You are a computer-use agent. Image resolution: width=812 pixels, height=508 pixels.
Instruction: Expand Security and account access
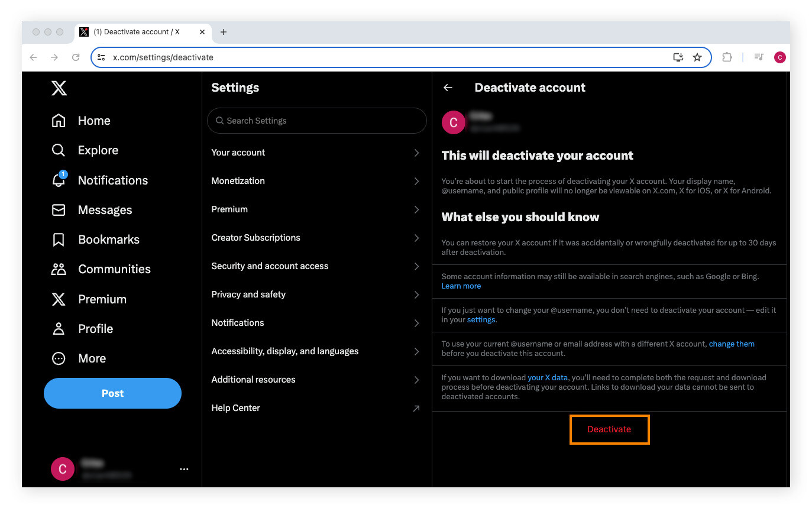tap(316, 266)
